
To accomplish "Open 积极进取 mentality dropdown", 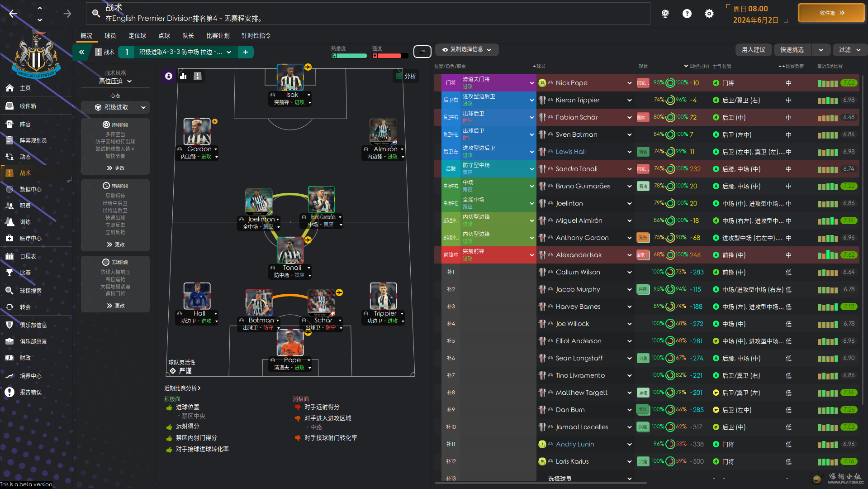I will 115,107.
